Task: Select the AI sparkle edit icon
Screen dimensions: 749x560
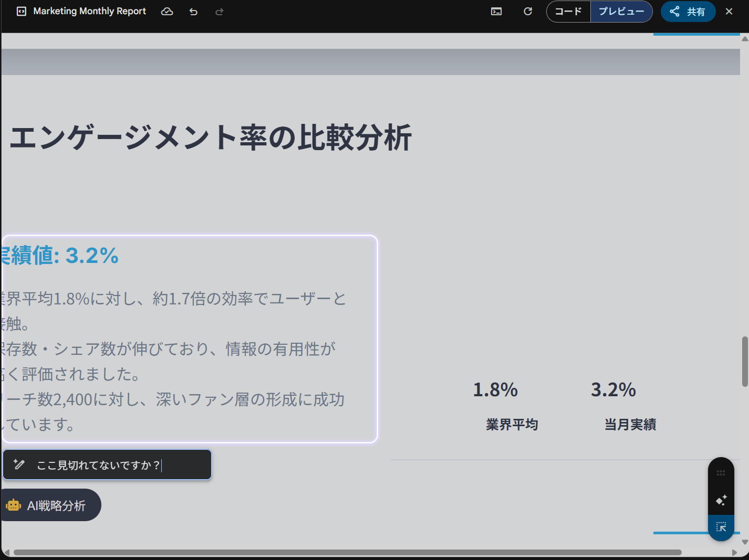Action: pos(721,500)
